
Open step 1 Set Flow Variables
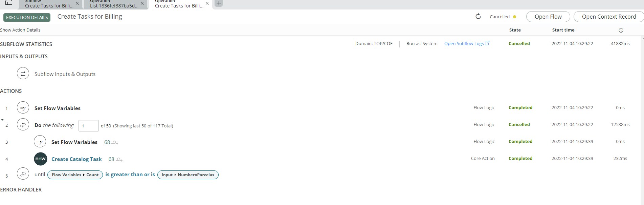point(58,108)
